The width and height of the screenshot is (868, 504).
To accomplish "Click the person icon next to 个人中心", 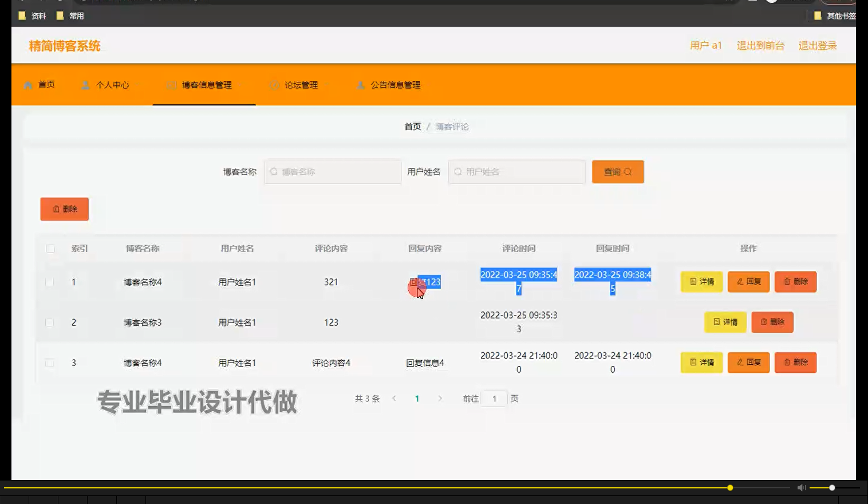I will pos(86,85).
